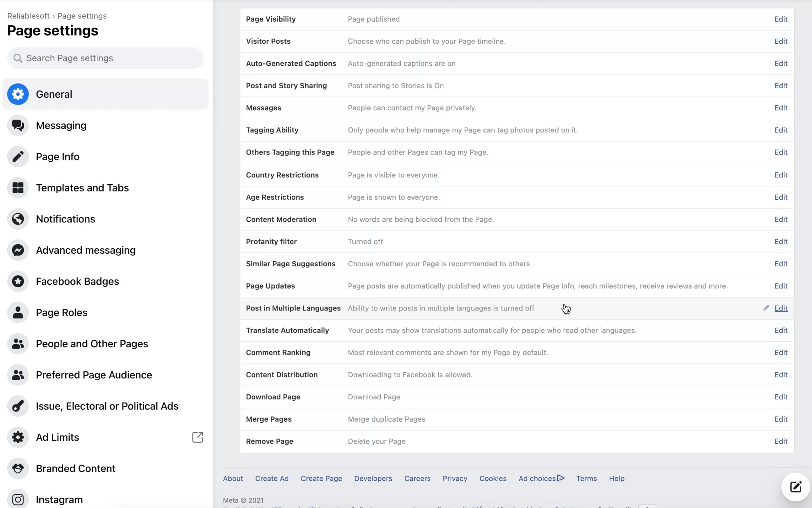Screen dimensions: 812x508
Task: Select Notifications in the sidebar
Action: (x=105, y=219)
